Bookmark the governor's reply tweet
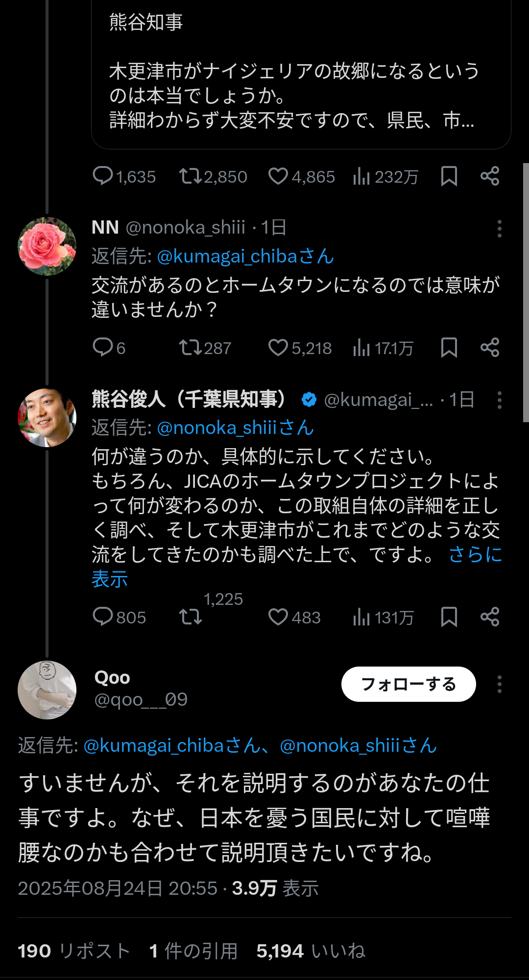Viewport: 529px width, 980px height. [x=449, y=617]
